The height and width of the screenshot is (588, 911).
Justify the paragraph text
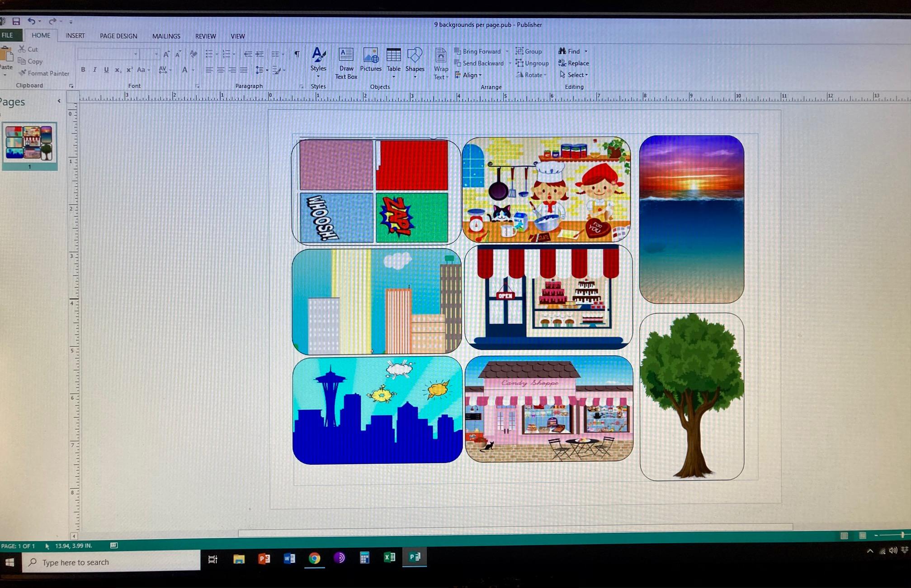(244, 70)
